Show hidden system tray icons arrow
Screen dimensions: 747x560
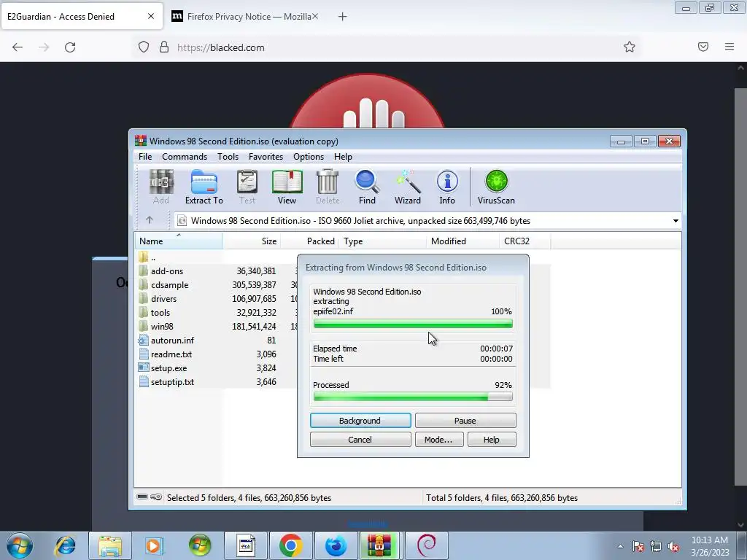pos(620,546)
